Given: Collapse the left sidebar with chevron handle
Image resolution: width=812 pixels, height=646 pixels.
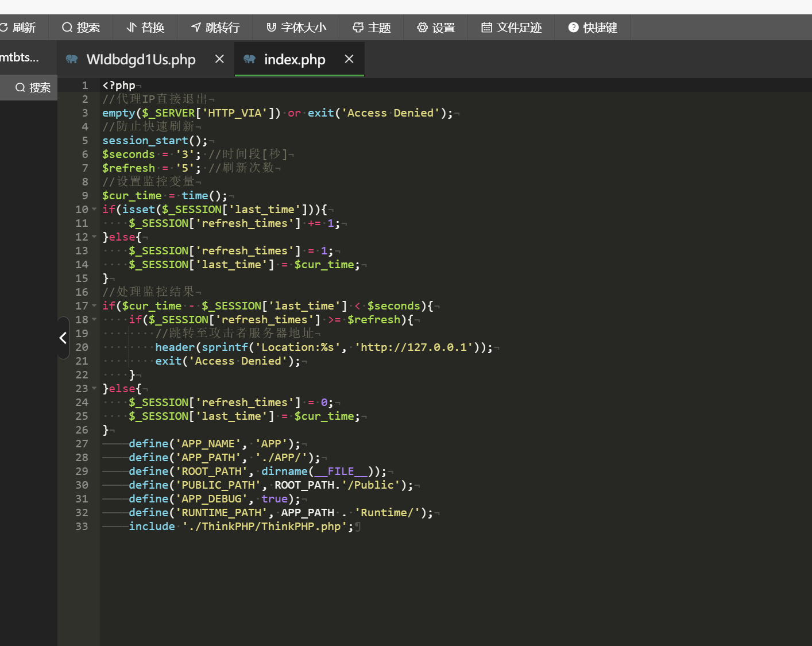Looking at the screenshot, I should click(63, 338).
